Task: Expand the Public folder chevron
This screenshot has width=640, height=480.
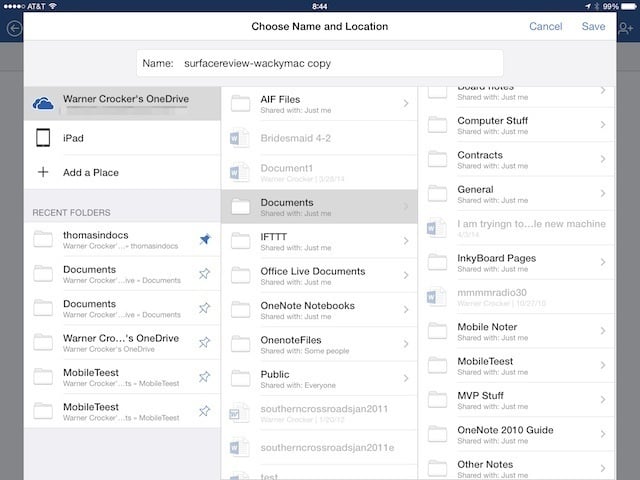Action: pyautogui.click(x=406, y=378)
